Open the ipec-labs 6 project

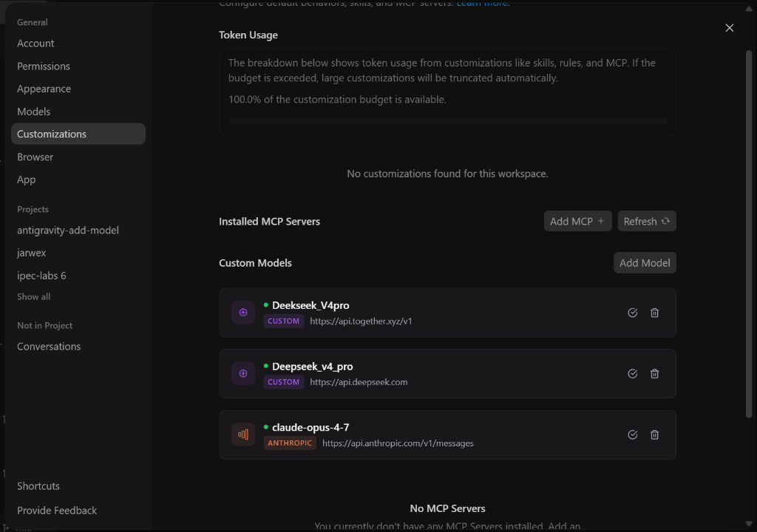41,276
